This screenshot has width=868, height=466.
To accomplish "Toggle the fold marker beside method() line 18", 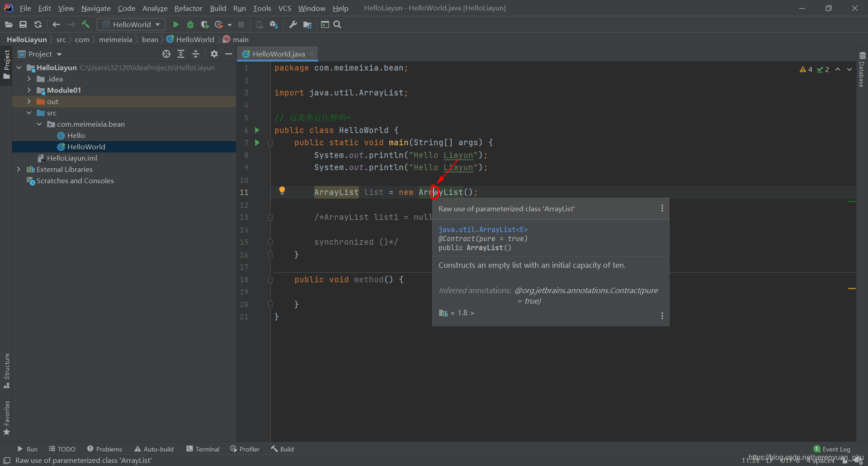I will [x=270, y=280].
